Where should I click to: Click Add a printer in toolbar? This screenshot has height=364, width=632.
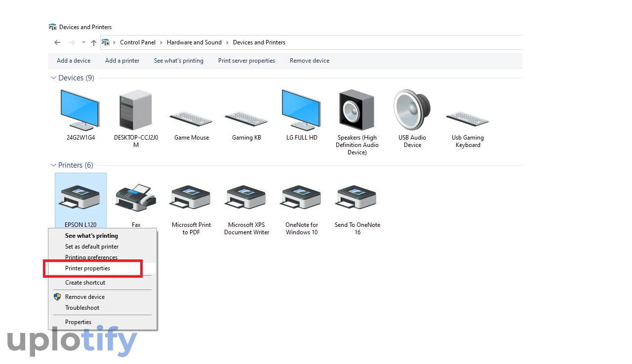pos(122,61)
